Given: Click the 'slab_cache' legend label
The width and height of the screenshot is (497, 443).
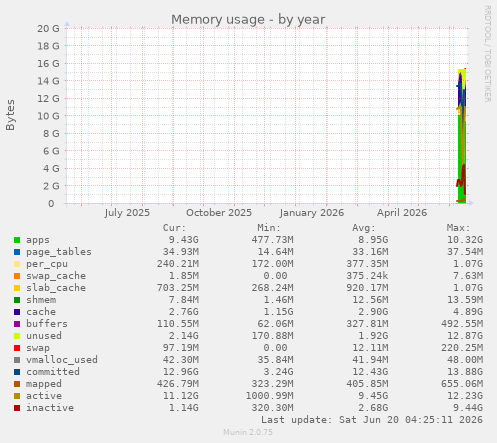Looking at the screenshot, I should coord(56,288).
